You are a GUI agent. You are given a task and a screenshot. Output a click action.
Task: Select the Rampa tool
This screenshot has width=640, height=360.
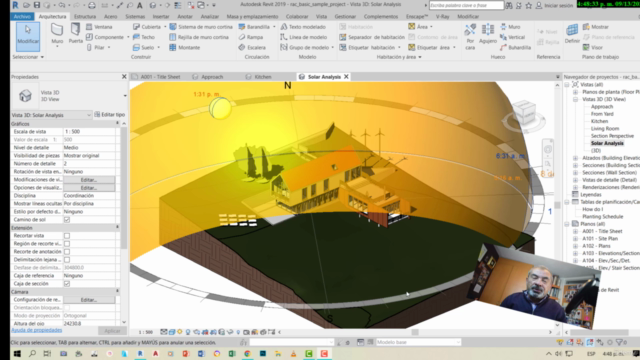251,37
